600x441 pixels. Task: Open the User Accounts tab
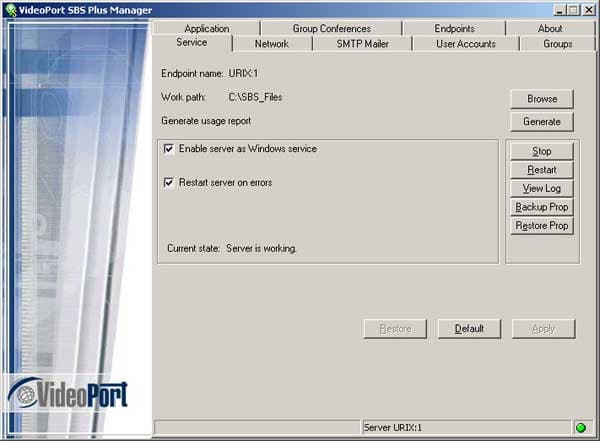466,44
